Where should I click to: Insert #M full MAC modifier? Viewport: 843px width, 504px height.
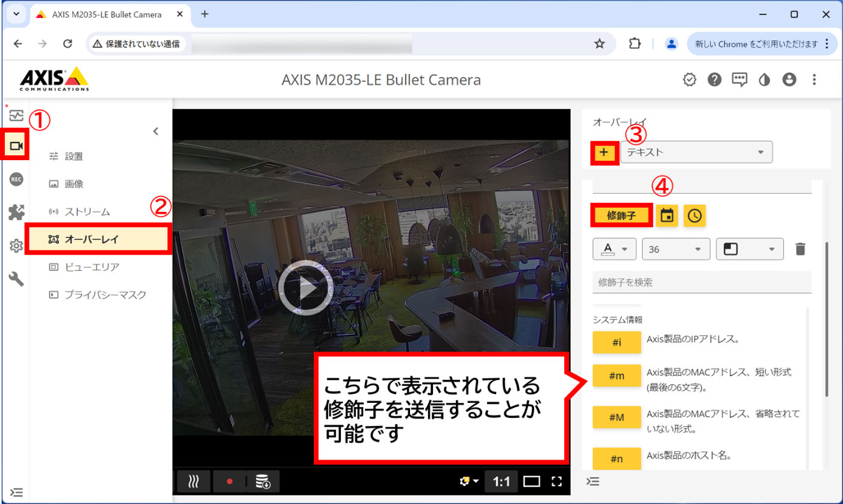[617, 417]
